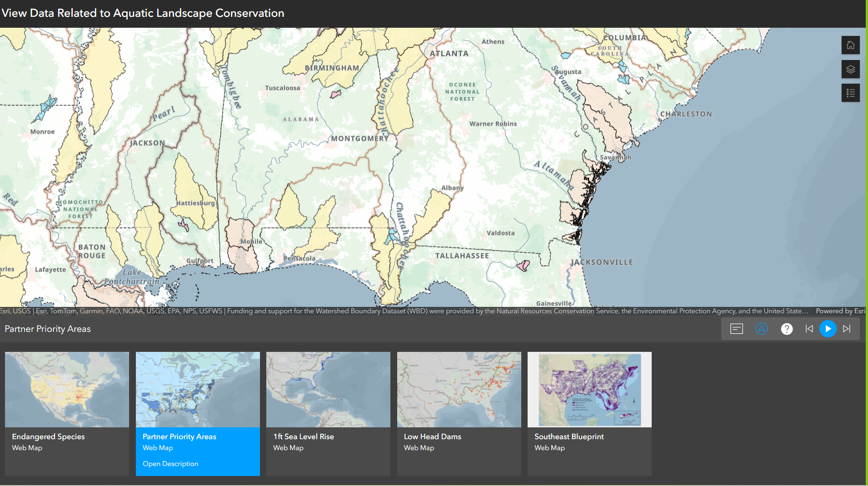
Task: Click the Low Head Dams title text
Action: click(x=432, y=436)
